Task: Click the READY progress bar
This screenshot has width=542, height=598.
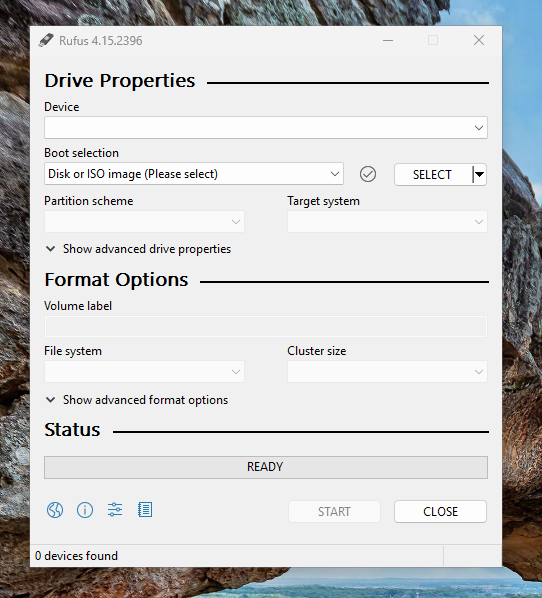Action: [266, 467]
